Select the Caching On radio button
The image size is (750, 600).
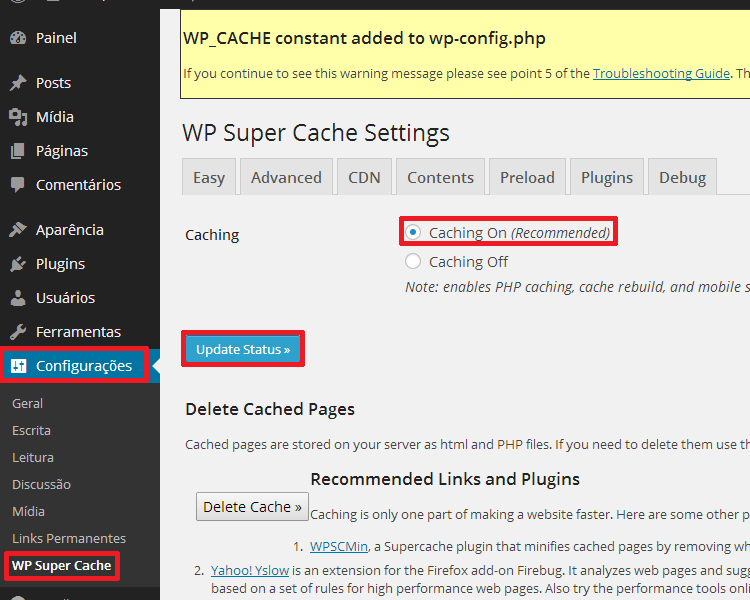pos(413,233)
